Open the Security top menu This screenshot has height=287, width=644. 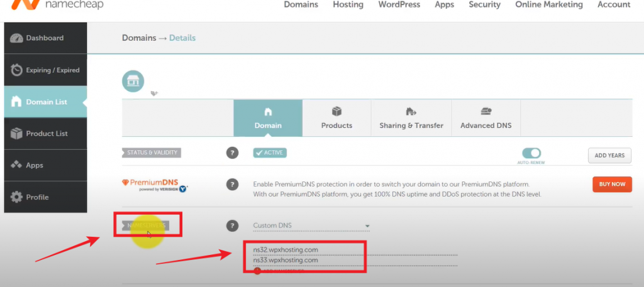pos(485,4)
